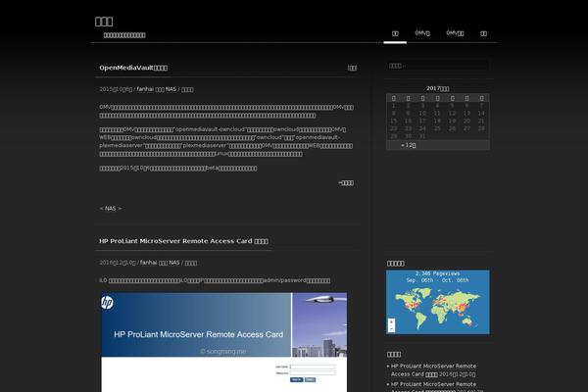Image resolution: width=588 pixels, height=392 pixels.
Task: Open the last tab in the nav bar
Action: 483,33
